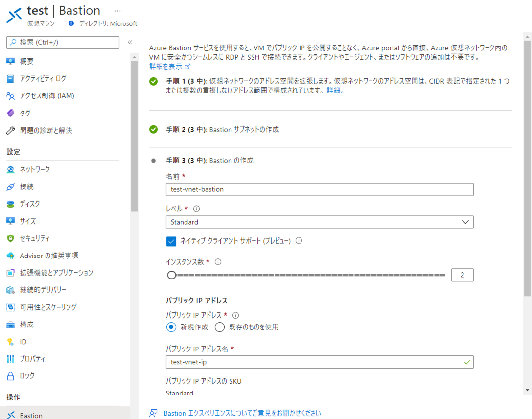The width and height of the screenshot is (532, 419).
Task: Open the ellipsis menu beside Bastion title
Action: 117,11
